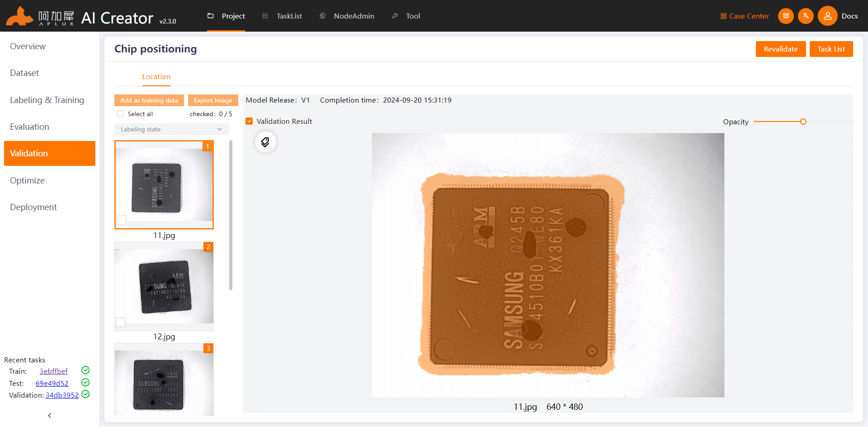
Task: Open Validation task 34db3952 link
Action: [62, 395]
